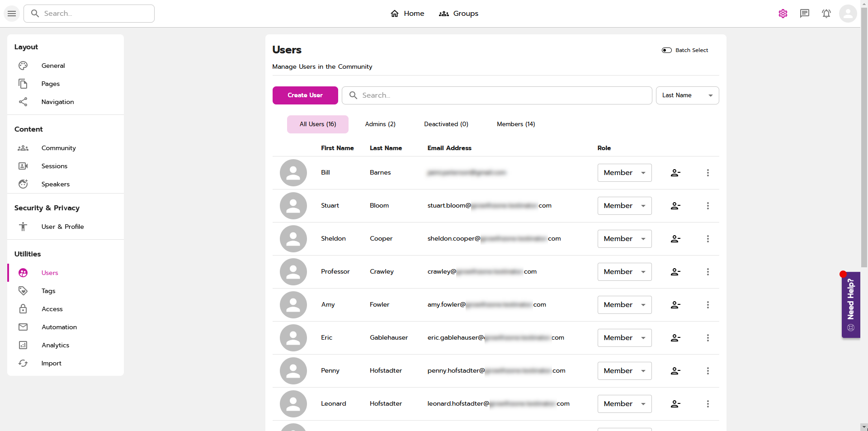The height and width of the screenshot is (431, 868).
Task: Open role dropdown for Sheldon Cooper
Action: 624,239
